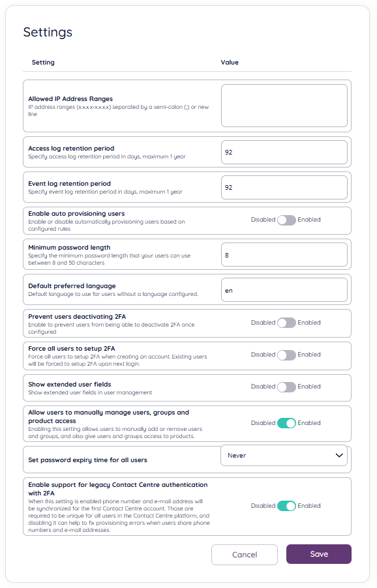Click the Enabled label next to legacy 2FA
This screenshot has width=377, height=588.
pos(309,506)
